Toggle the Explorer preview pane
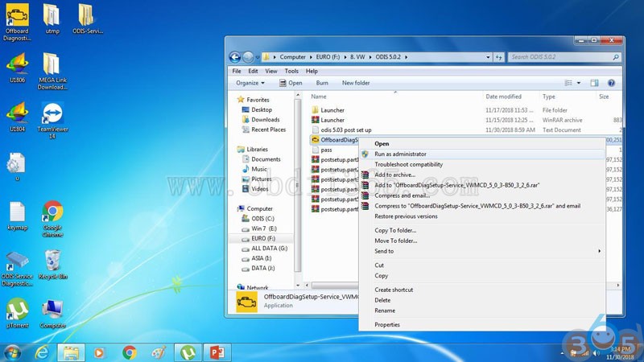The width and height of the screenshot is (644, 362). pos(594,83)
